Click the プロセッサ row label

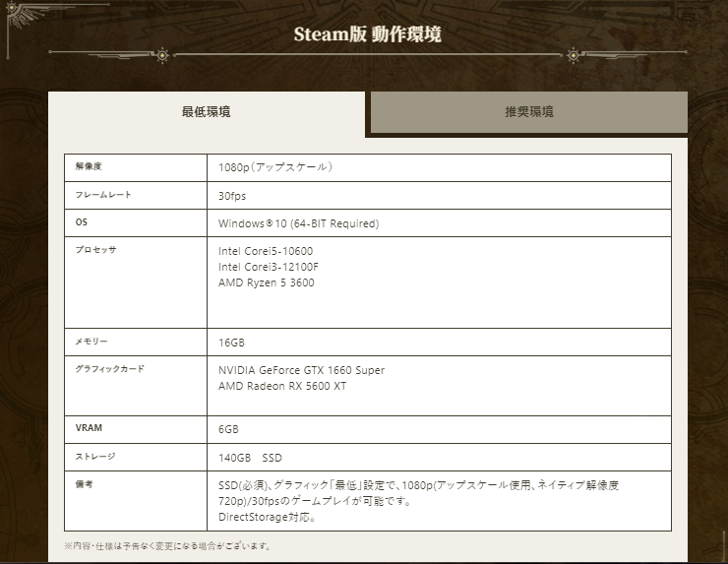coord(95,250)
